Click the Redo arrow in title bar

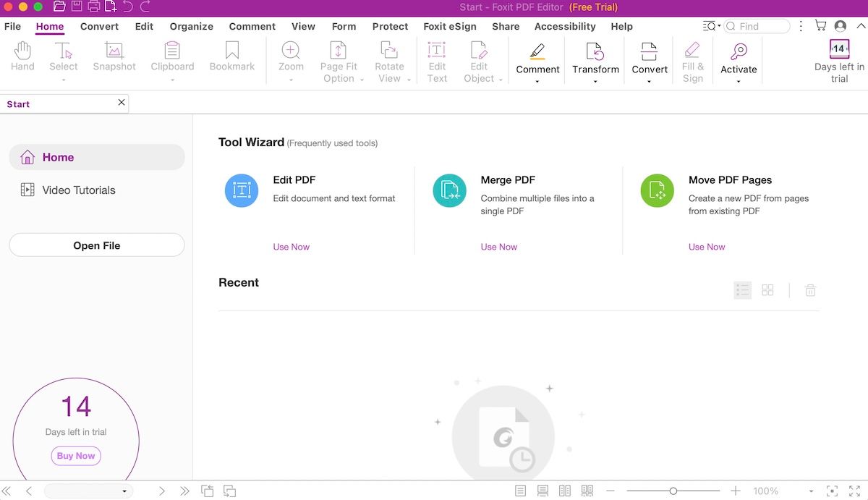pyautogui.click(x=145, y=7)
